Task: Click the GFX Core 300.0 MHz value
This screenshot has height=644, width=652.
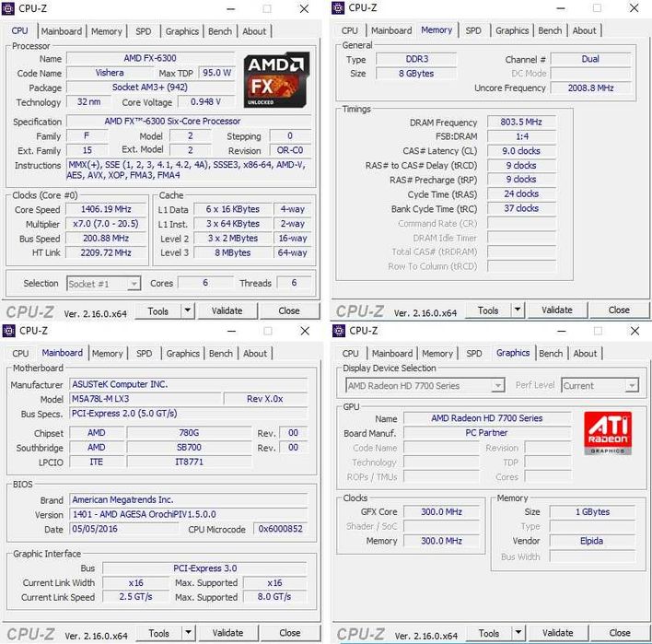Action: point(441,511)
